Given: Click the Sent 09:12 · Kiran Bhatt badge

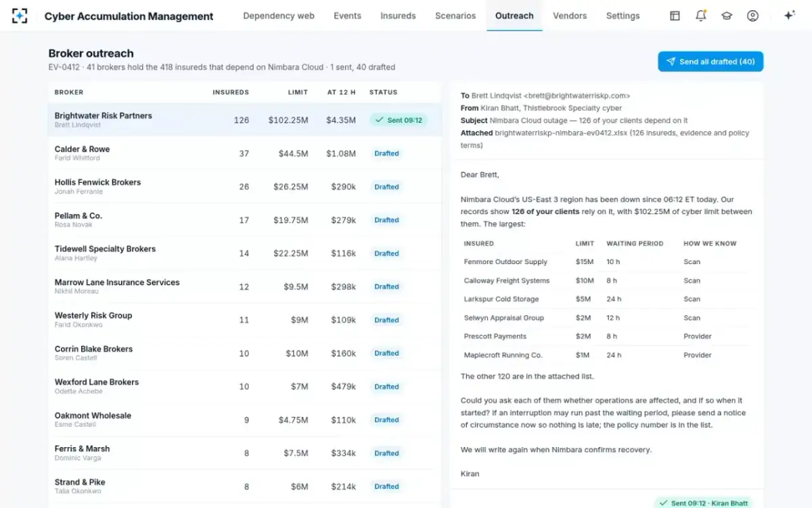Looking at the screenshot, I should (x=704, y=503).
